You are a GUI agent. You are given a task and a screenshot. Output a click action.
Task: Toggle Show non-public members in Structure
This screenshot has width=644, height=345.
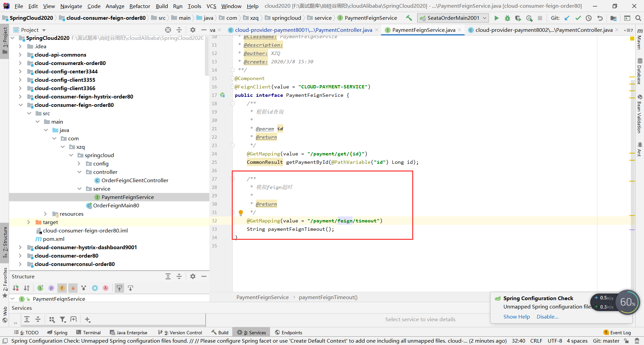[x=73, y=288]
